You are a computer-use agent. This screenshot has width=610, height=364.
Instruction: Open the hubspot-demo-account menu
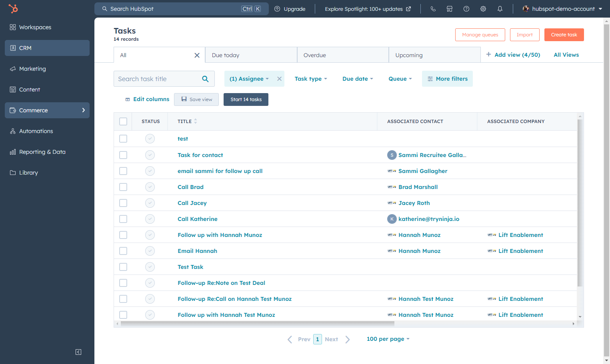point(562,9)
